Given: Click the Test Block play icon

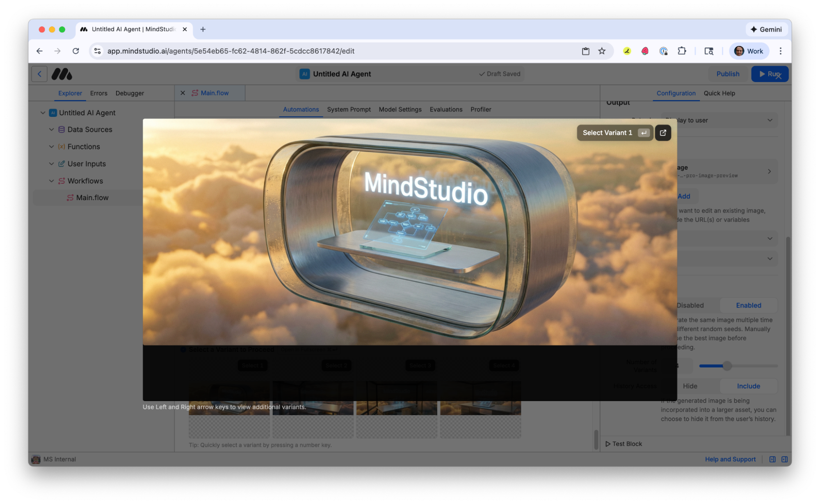Looking at the screenshot, I should point(609,443).
